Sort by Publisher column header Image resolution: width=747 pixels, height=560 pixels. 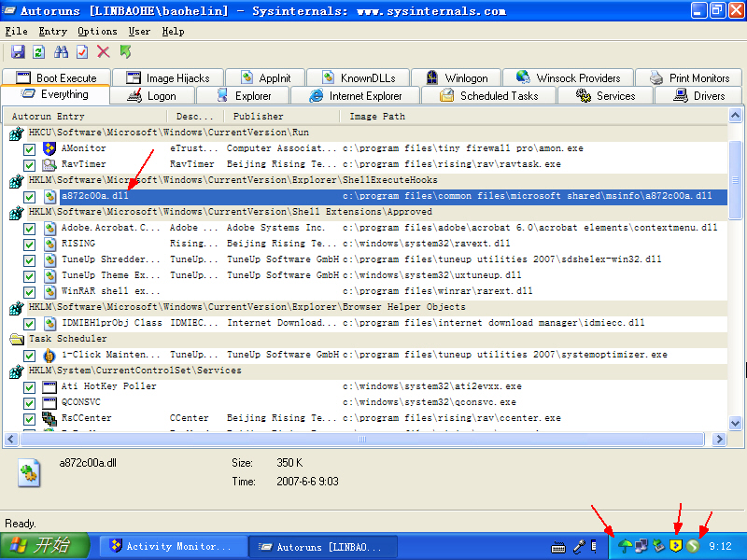pos(282,116)
